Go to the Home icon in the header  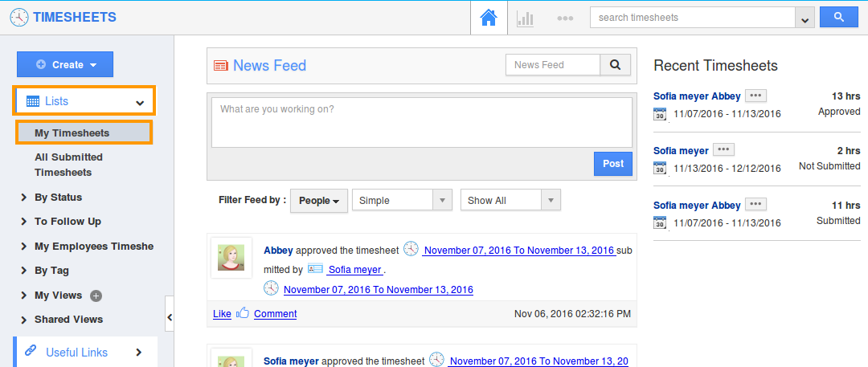(x=489, y=18)
